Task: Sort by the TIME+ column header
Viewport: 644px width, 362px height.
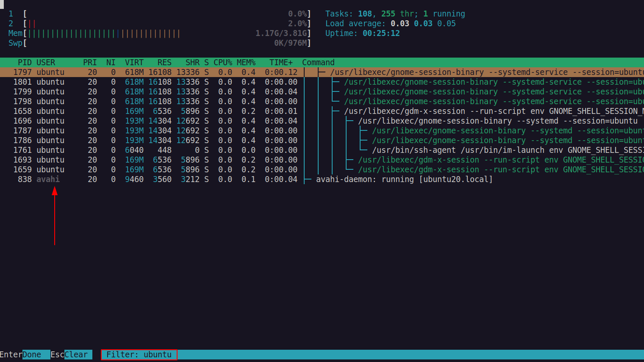Action: coord(281,63)
